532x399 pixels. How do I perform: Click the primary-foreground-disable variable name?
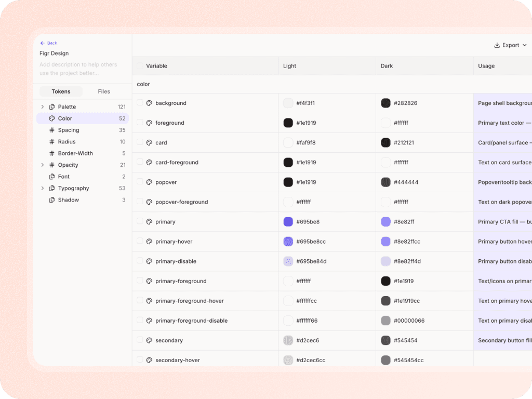[191, 321]
